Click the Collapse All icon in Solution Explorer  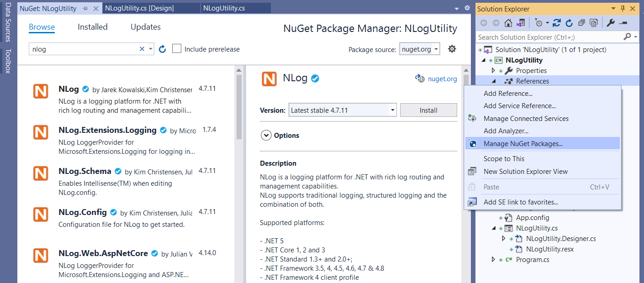[x=581, y=23]
